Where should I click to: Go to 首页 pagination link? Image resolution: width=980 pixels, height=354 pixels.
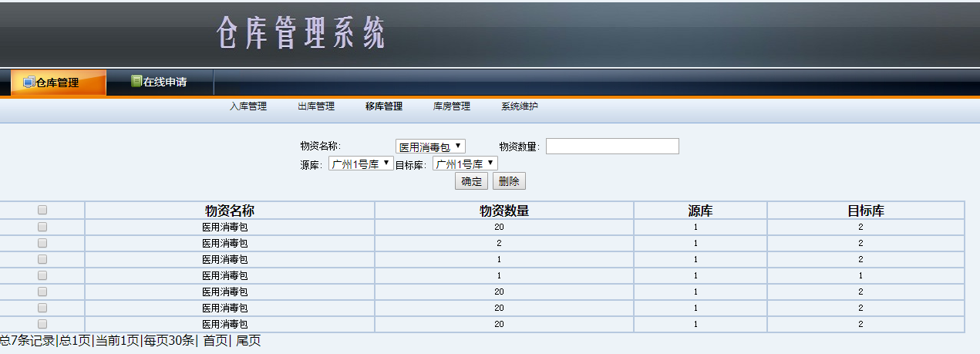click(x=216, y=341)
